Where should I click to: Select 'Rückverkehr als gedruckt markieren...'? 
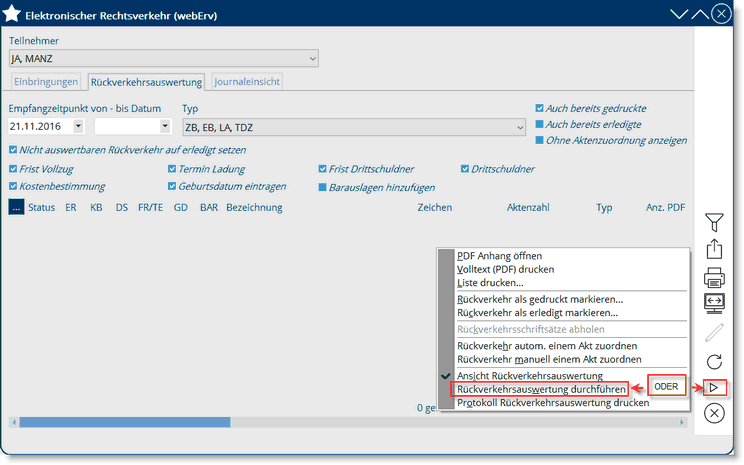point(540,299)
